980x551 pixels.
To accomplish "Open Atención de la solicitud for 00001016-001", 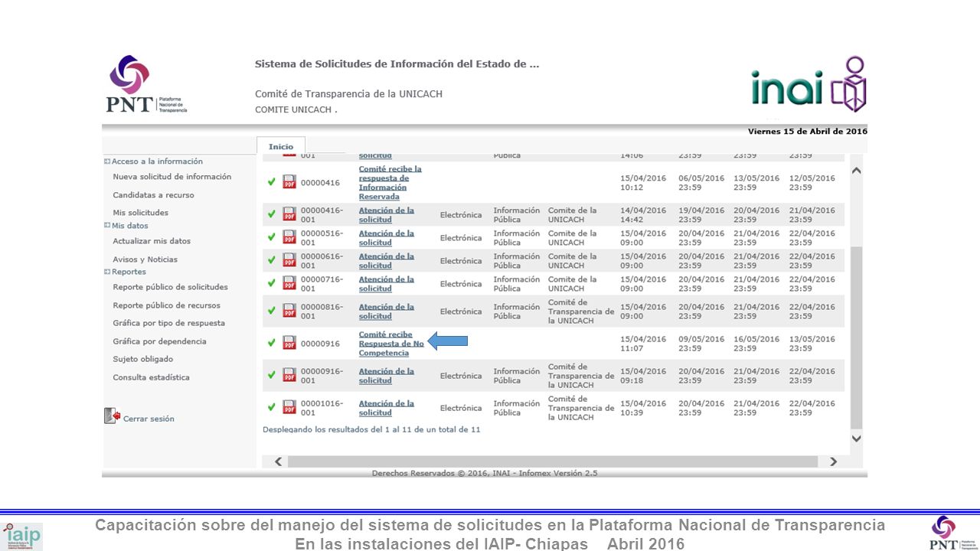I will click(387, 408).
